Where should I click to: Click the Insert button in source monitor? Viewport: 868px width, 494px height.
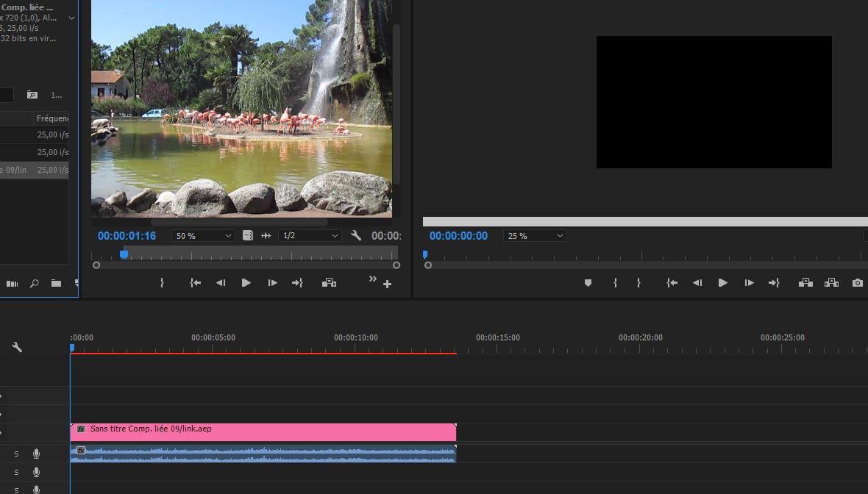tap(329, 283)
